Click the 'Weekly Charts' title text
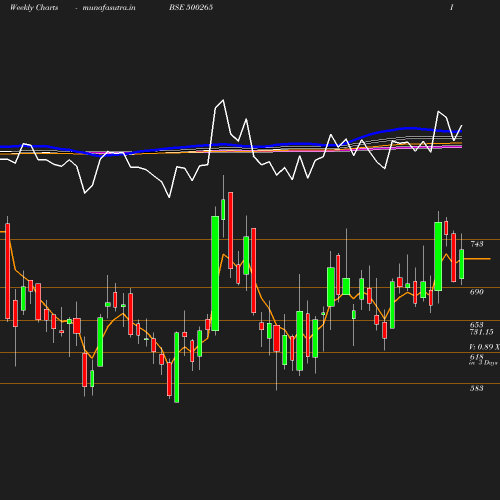This screenshot has width=500, height=500. pos(34,7)
